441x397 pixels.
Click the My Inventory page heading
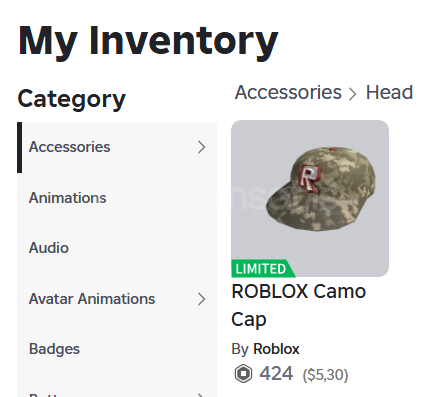click(148, 41)
